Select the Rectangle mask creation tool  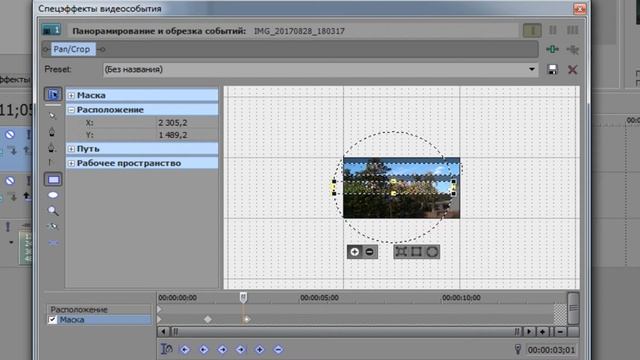click(x=53, y=179)
